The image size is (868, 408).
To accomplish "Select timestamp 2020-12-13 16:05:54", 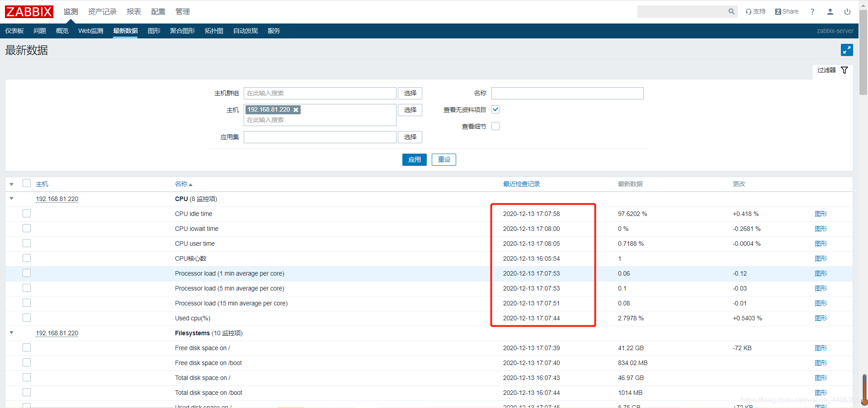I will 531,258.
